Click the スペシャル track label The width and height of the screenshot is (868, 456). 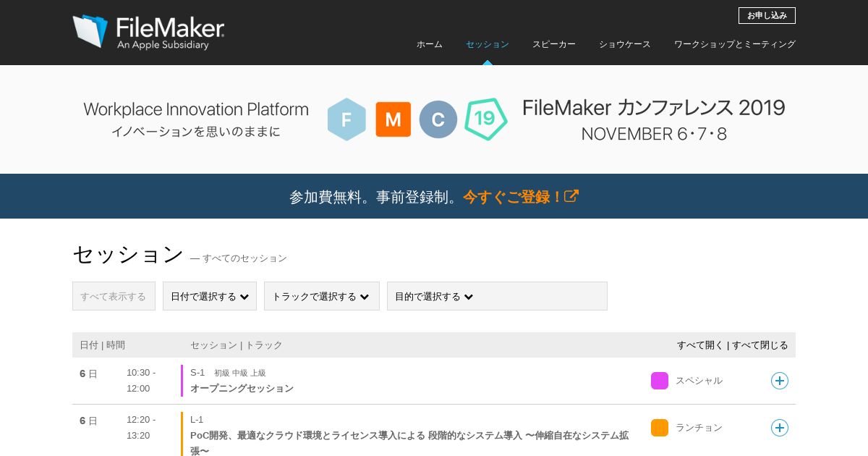point(699,381)
